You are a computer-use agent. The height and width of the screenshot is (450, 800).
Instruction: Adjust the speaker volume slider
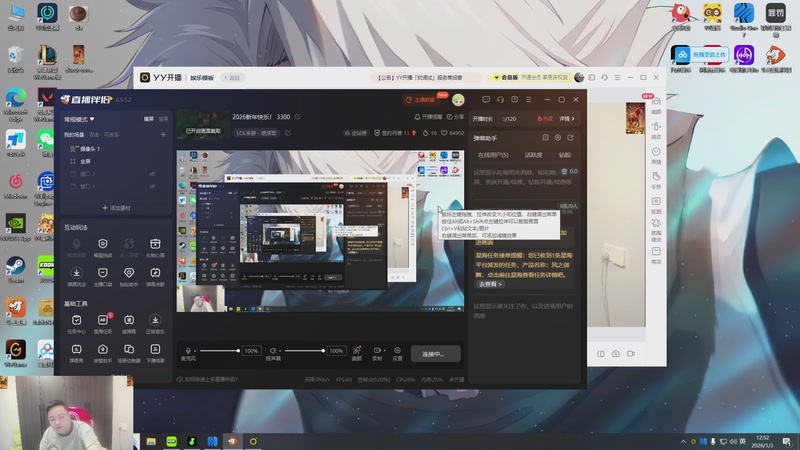click(x=305, y=351)
